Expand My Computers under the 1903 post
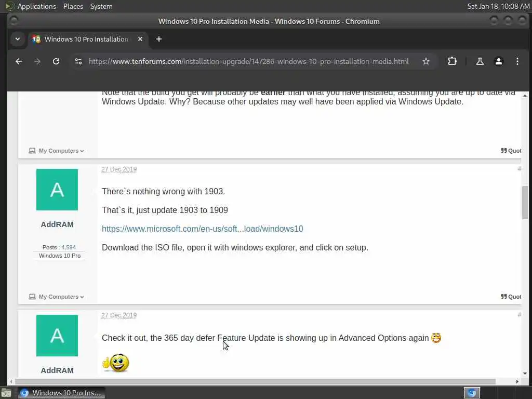The width and height of the screenshot is (532, 399). pos(56,297)
